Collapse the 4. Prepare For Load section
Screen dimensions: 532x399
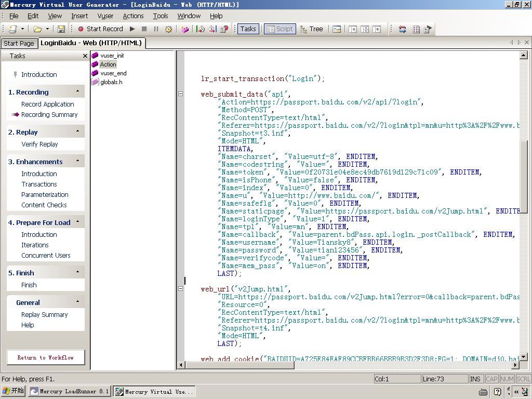[x=78, y=221]
